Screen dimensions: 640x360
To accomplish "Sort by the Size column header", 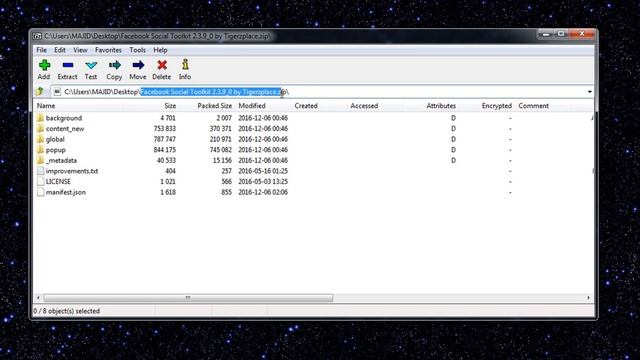I will pos(170,106).
